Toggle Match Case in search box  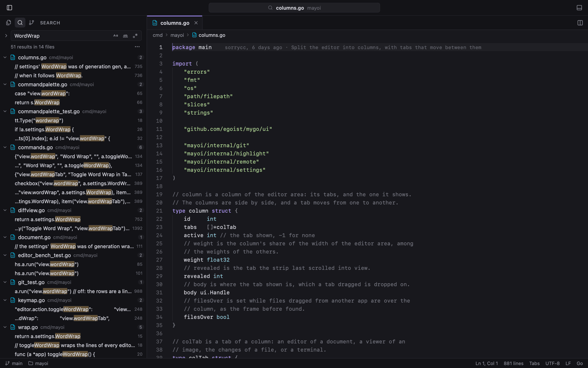pyautogui.click(x=115, y=36)
